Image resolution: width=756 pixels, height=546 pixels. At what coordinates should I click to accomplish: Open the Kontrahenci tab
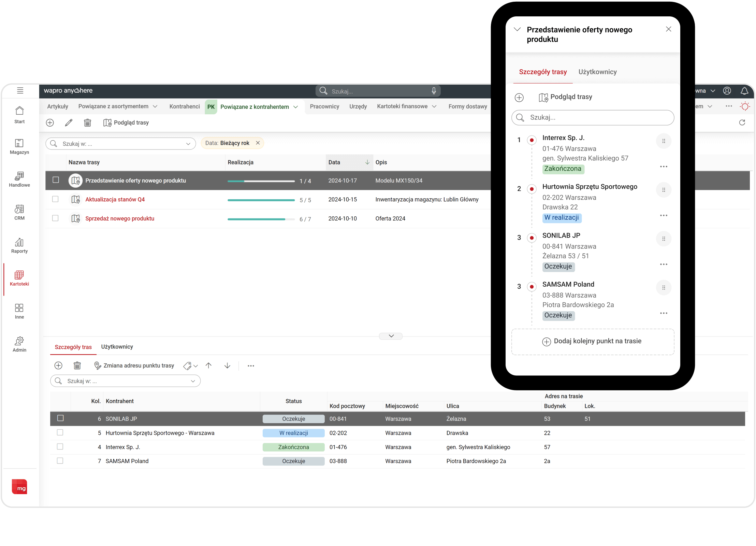point(184,106)
